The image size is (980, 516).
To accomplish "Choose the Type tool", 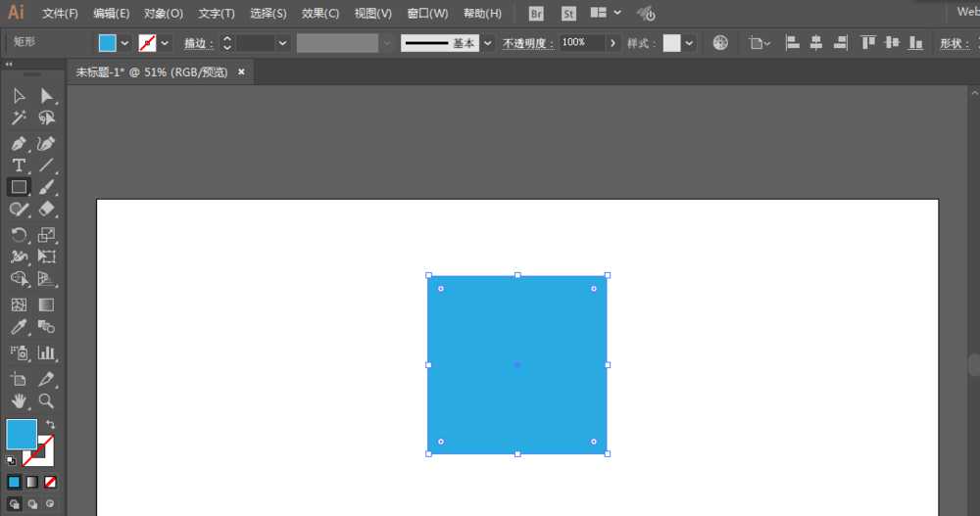I will click(19, 164).
